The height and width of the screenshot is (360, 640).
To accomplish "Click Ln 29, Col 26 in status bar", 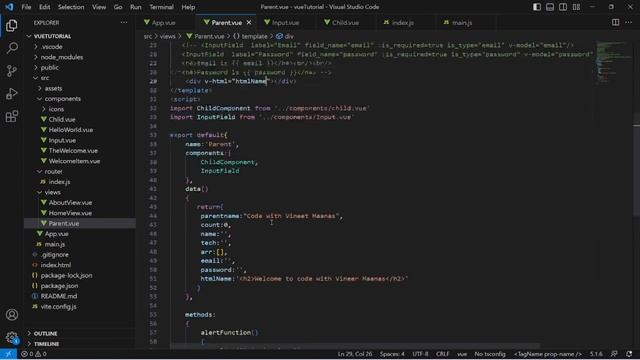I will click(354, 354).
